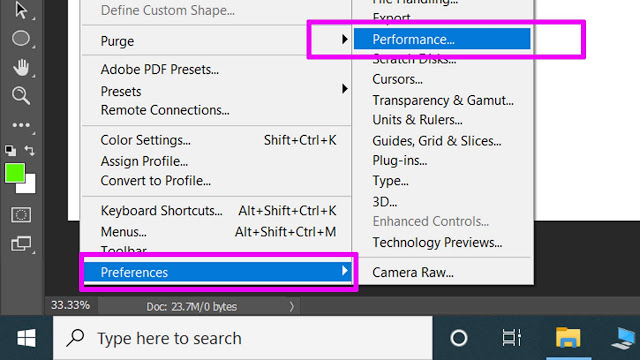The height and width of the screenshot is (360, 640).
Task: Open Units & Rulers preferences
Action: coord(417,120)
